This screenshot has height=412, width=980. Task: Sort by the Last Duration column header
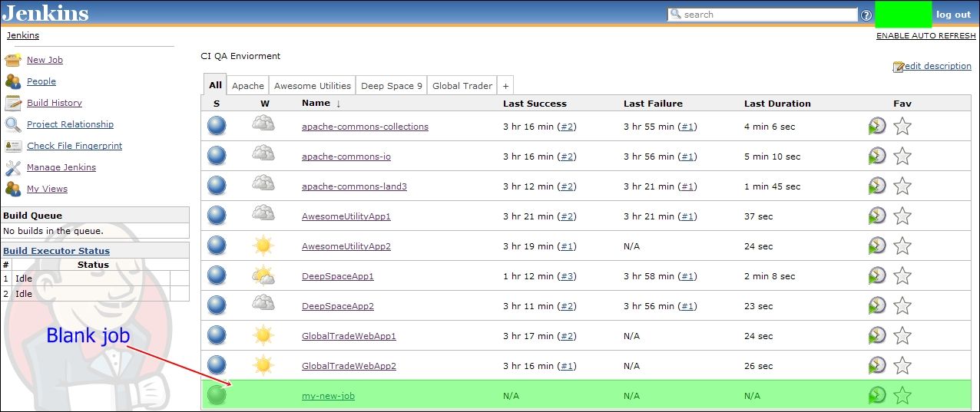click(x=777, y=104)
